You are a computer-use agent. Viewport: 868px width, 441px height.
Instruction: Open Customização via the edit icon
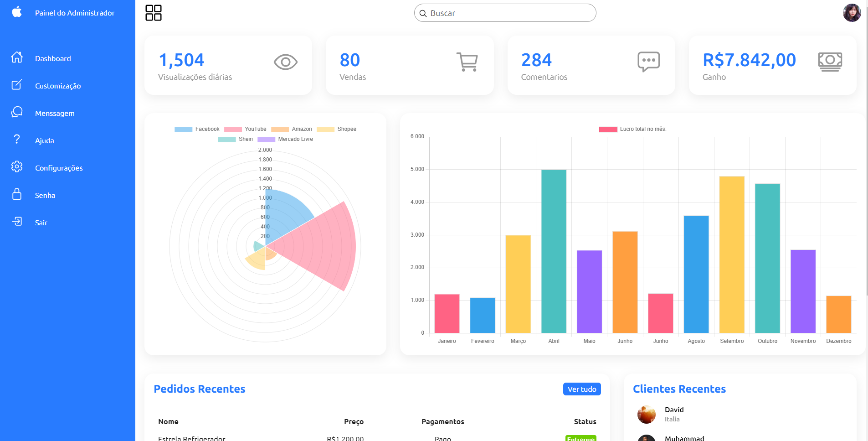[x=17, y=85]
